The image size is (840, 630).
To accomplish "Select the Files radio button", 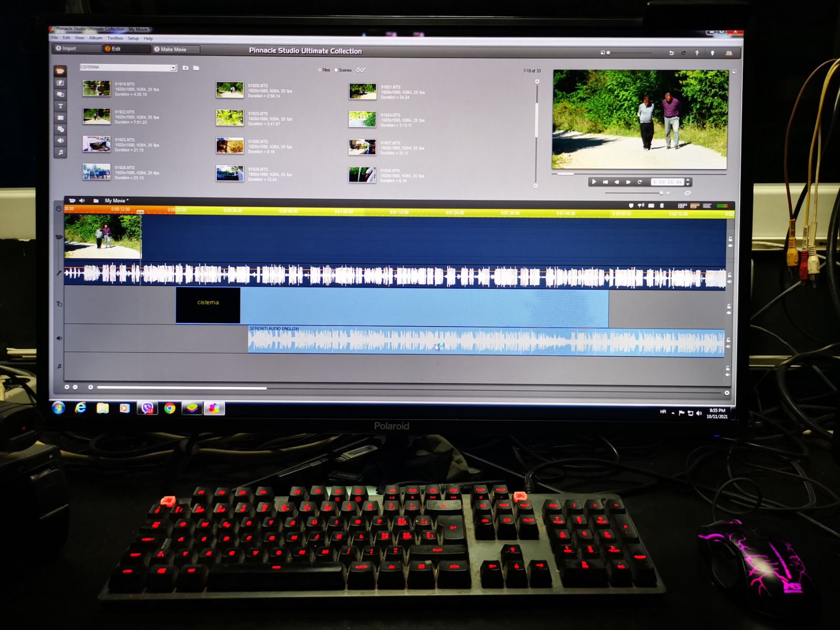I will (x=320, y=70).
